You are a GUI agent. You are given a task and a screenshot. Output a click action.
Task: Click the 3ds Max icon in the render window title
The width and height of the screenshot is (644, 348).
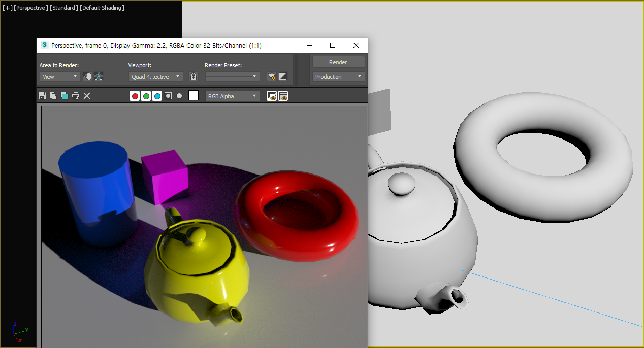[44, 45]
